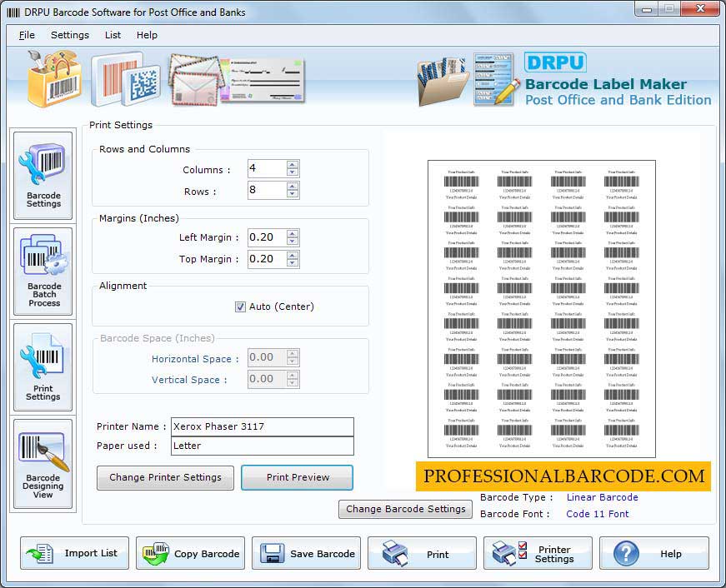Click Import List button
This screenshot has height=588, width=726.
(73, 552)
